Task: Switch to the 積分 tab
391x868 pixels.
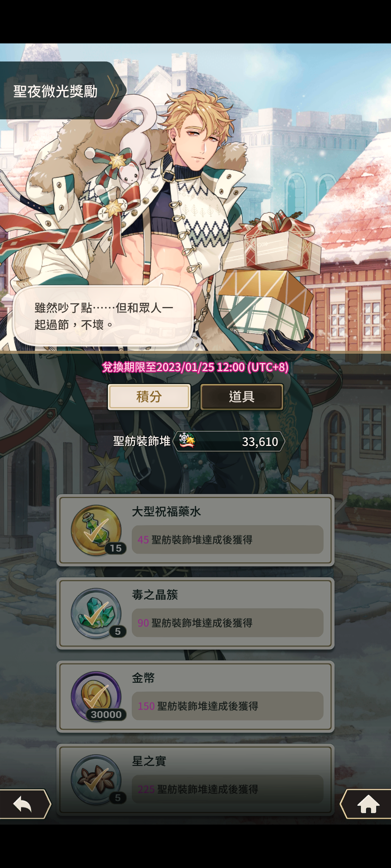Action: (149, 397)
